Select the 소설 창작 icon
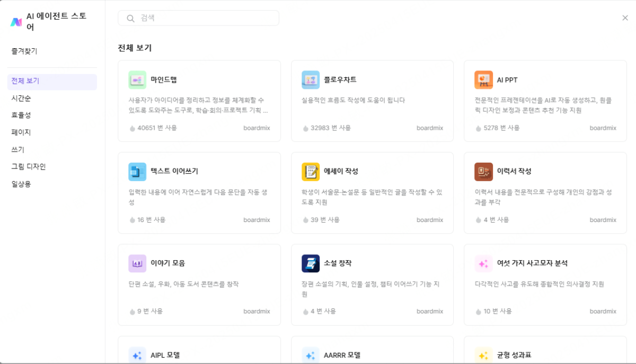This screenshot has width=636, height=364. (311, 263)
